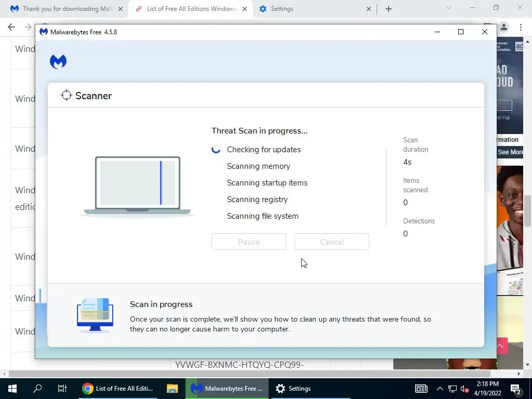Image resolution: width=532 pixels, height=399 pixels.
Task: Click the Malwarebytes logo in app header
Action: (x=58, y=62)
